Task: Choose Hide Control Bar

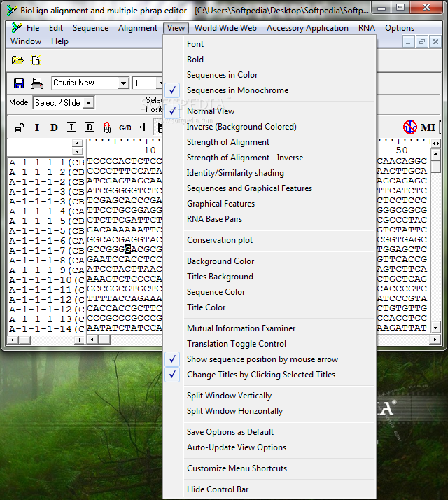Action: tap(218, 489)
